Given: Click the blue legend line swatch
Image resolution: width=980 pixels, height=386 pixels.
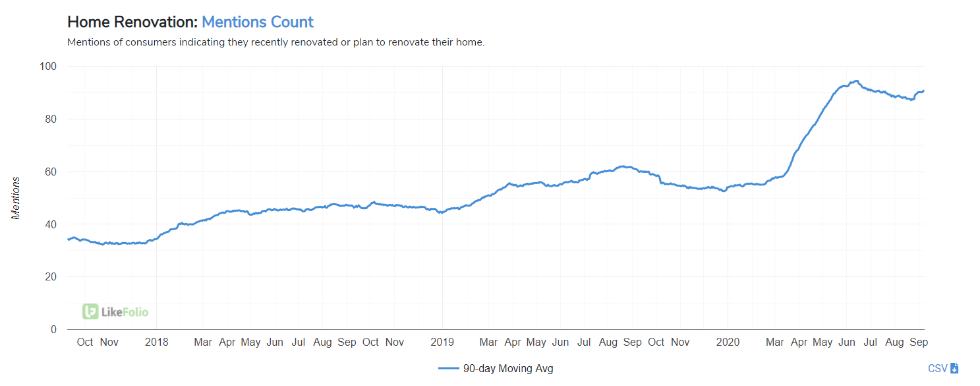Looking at the screenshot, I should click(448, 369).
